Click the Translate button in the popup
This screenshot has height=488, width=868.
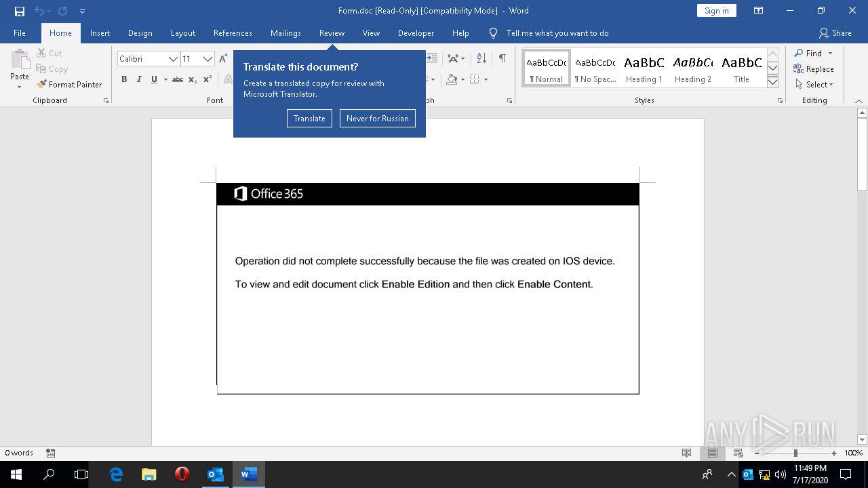309,119
